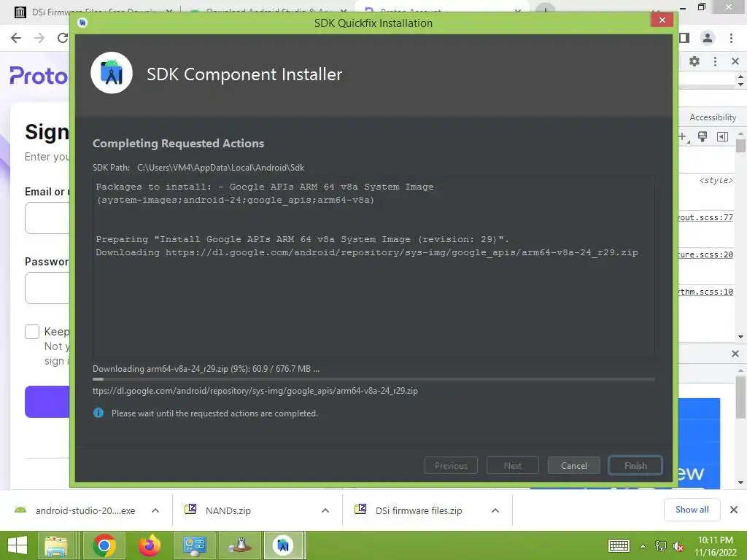747x560 pixels.
Task: Click the DevTools new style rule plus icon
Action: pos(683,137)
